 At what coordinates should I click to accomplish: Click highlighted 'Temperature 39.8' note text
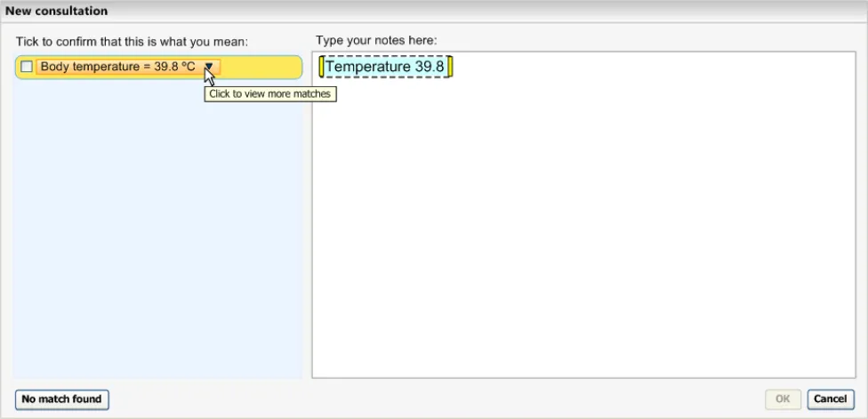pyautogui.click(x=385, y=67)
